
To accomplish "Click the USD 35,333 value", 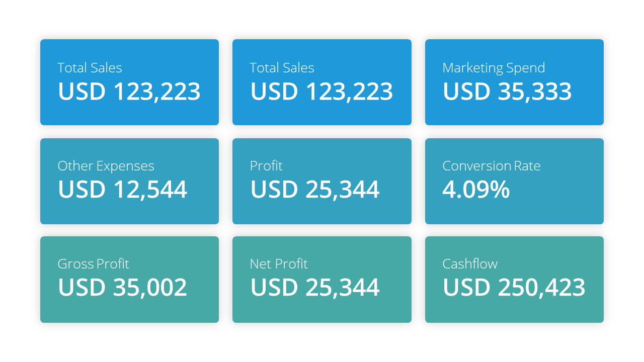I will [507, 92].
